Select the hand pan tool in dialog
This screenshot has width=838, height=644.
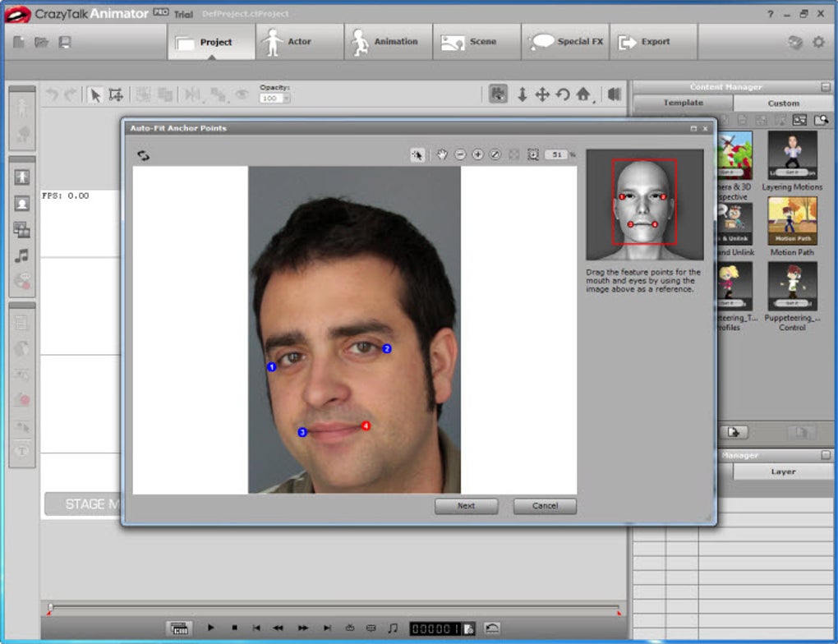(x=442, y=154)
